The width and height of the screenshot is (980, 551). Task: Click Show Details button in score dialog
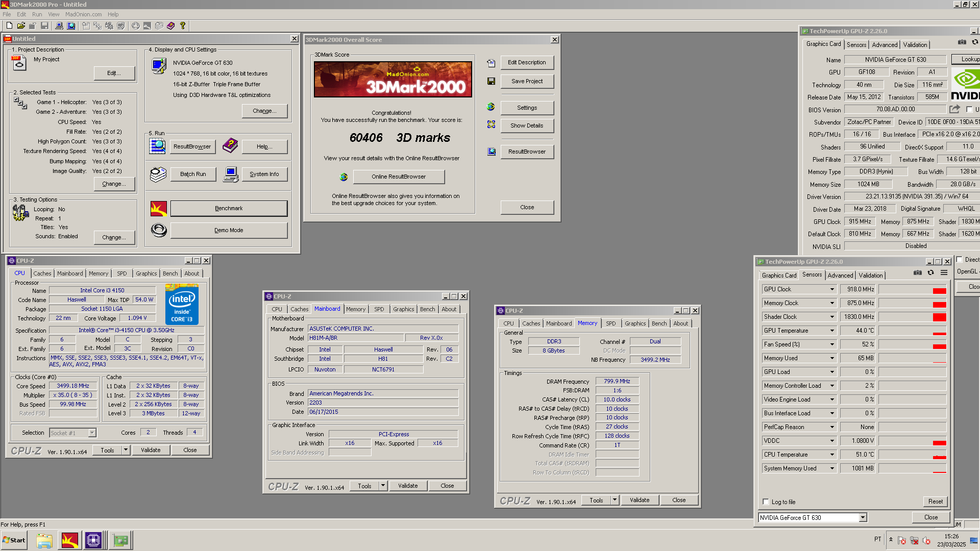point(527,126)
